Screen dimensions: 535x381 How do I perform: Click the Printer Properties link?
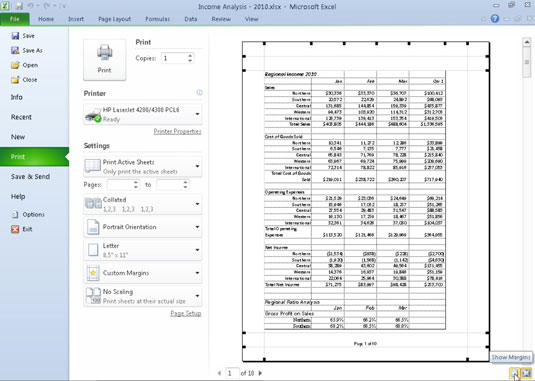(177, 131)
